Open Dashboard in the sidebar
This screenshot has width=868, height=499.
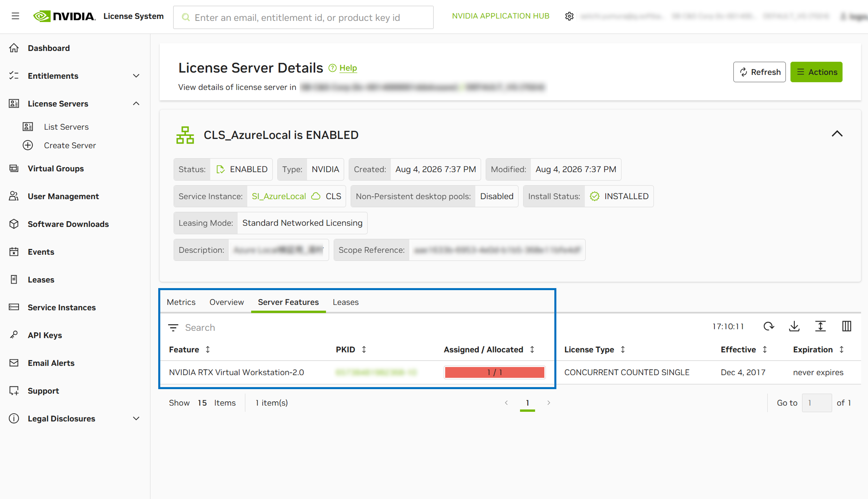(x=49, y=48)
